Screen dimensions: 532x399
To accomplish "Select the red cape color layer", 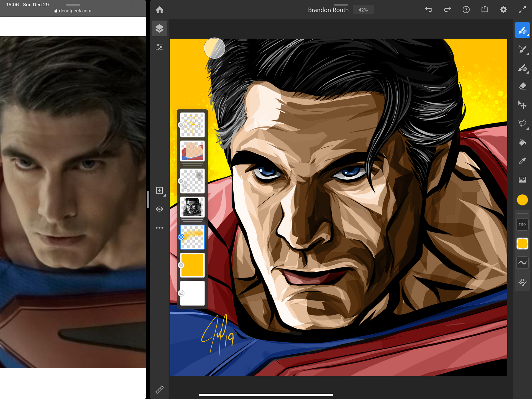I will click(192, 151).
